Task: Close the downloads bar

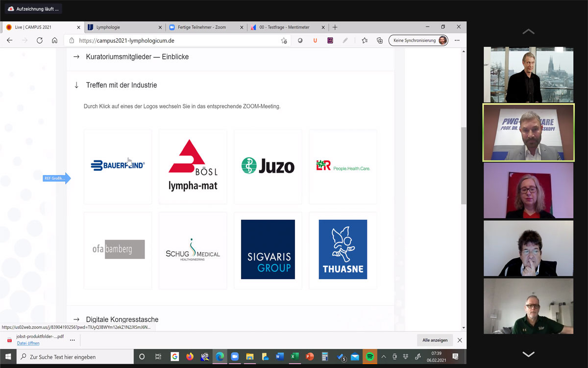Action: (x=460, y=340)
